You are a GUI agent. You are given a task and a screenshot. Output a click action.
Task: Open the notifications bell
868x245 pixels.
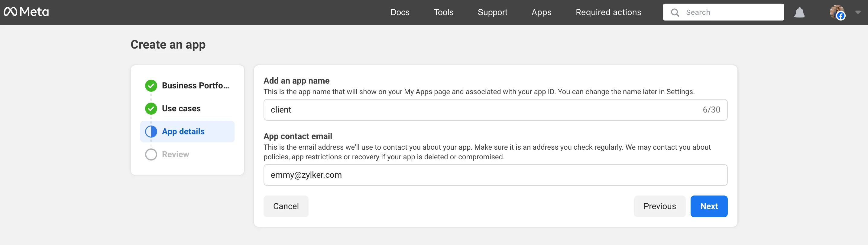[799, 12]
